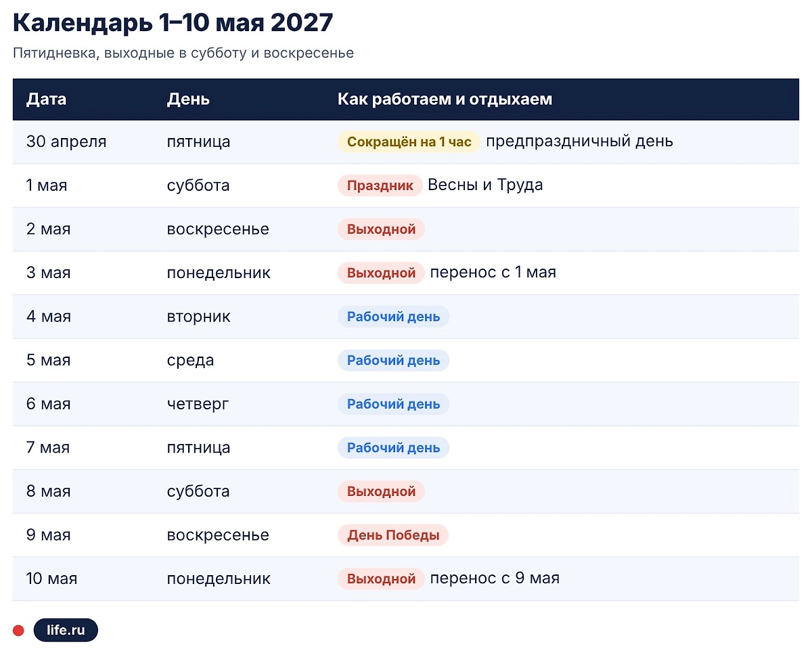Click the "30 апреля" date cell
This screenshot has width=812, height=655.
pos(66,141)
